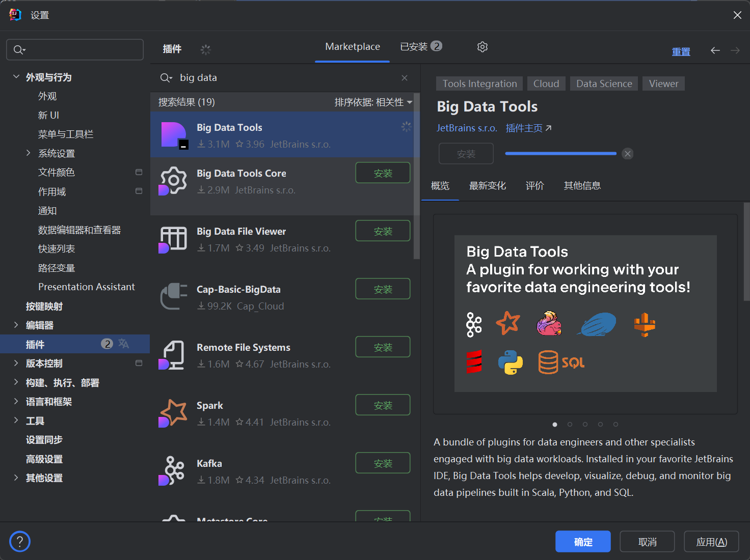Click the Python logo in the banner
The image size is (750, 560).
click(x=511, y=362)
